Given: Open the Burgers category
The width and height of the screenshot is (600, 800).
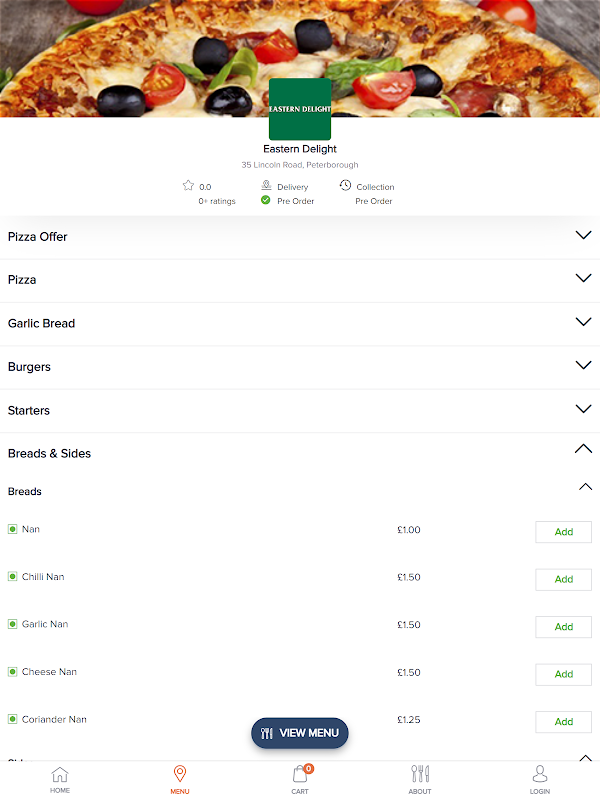Looking at the screenshot, I should (584, 366).
